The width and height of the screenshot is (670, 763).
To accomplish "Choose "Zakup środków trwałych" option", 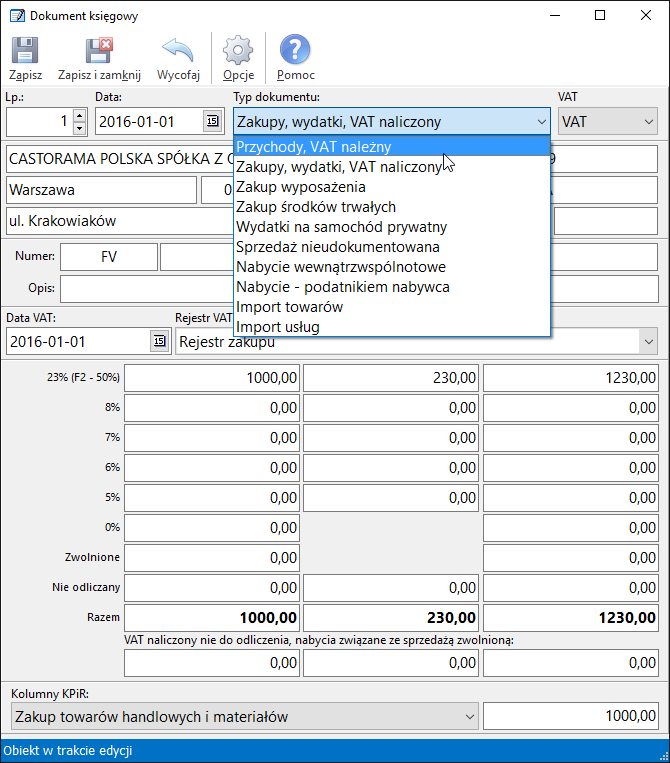I will tap(316, 207).
